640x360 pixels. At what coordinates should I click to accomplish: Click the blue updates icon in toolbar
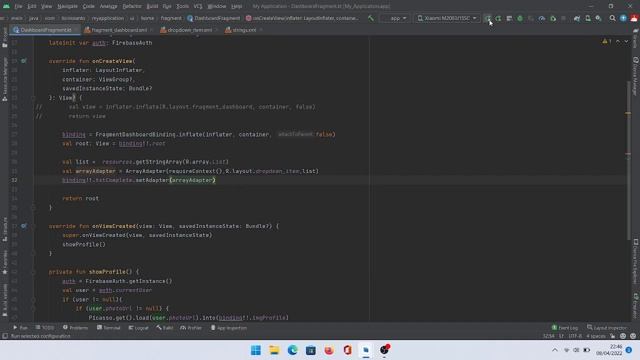click(x=623, y=18)
